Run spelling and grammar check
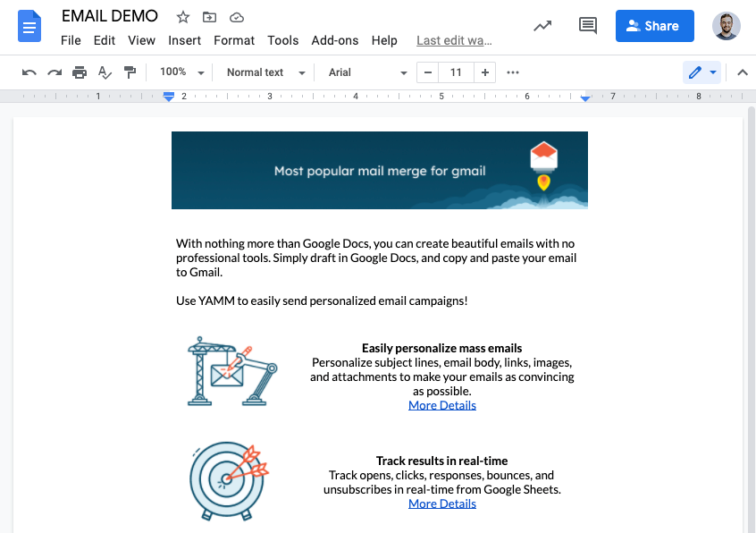The height and width of the screenshot is (533, 756). (105, 72)
